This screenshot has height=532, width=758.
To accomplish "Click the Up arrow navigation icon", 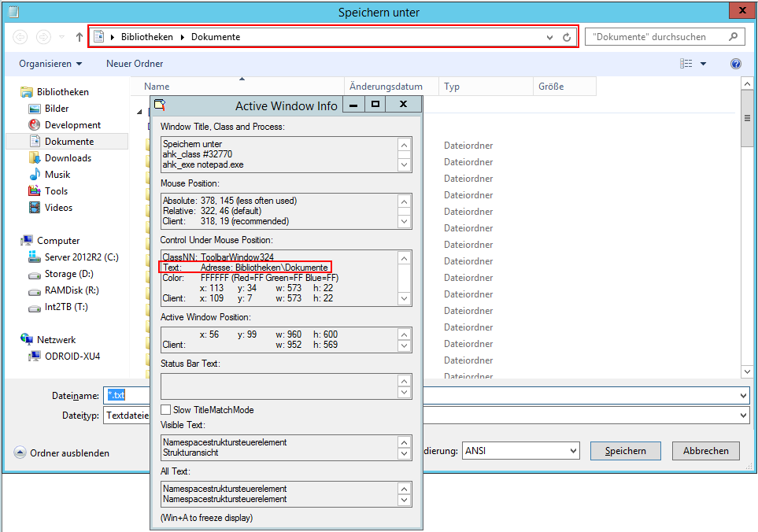I will [79, 37].
